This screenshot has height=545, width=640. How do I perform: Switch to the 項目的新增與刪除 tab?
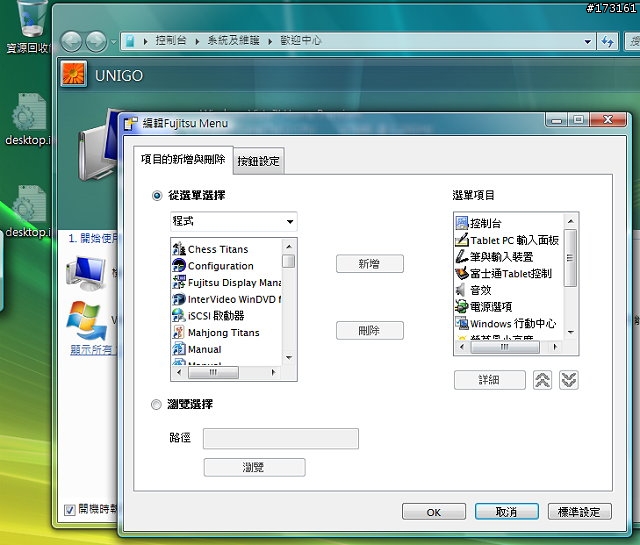tap(183, 159)
